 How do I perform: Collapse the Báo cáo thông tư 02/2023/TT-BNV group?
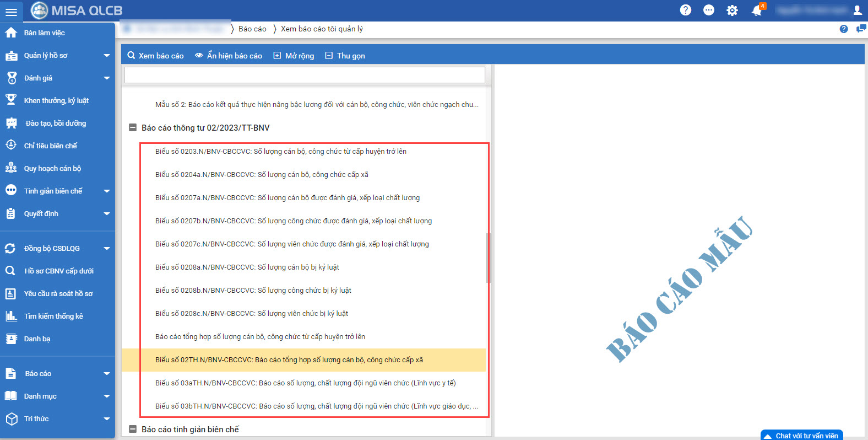tap(132, 127)
